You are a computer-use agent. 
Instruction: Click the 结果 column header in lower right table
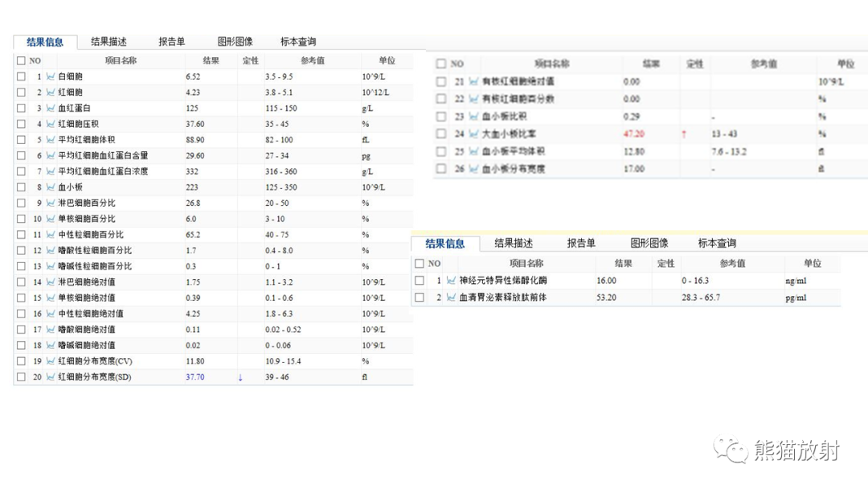(624, 264)
